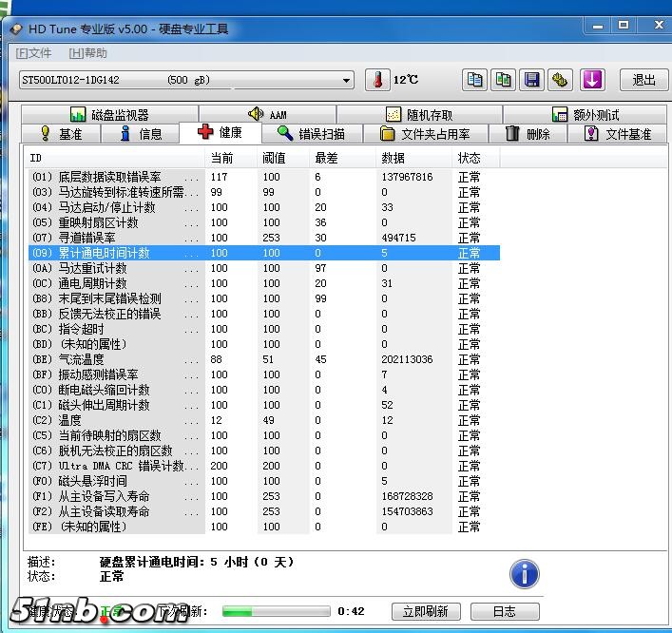Select the (BB) 反馈无法校正的错误 row
The image size is (672, 633).
pos(264,314)
